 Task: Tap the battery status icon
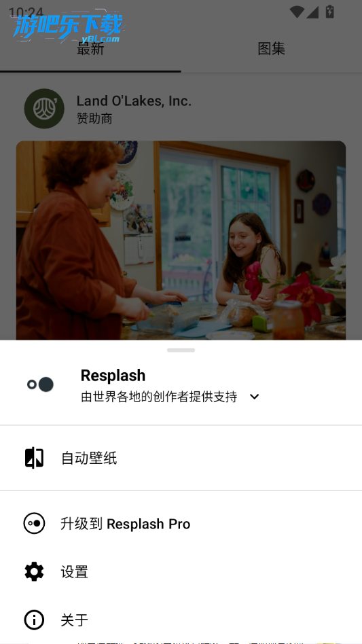click(329, 12)
